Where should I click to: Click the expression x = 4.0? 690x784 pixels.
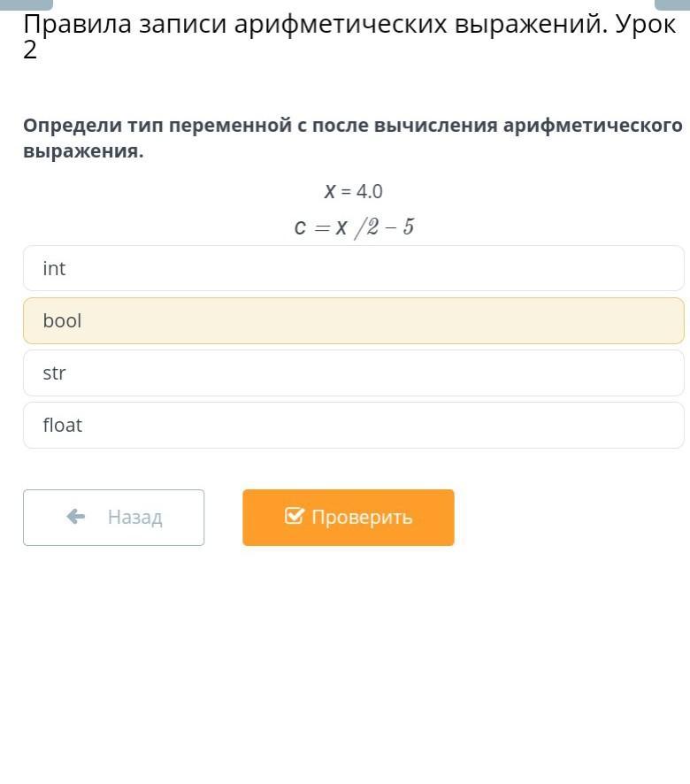(353, 191)
